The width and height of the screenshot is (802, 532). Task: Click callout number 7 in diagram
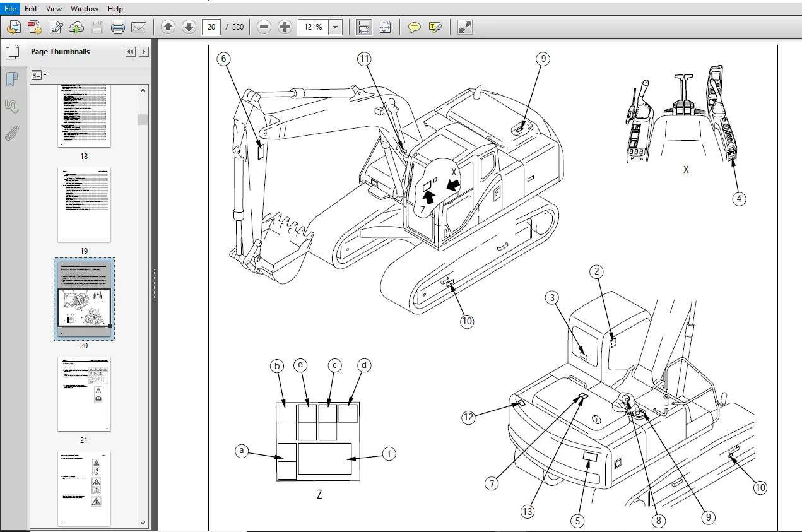tap(492, 484)
